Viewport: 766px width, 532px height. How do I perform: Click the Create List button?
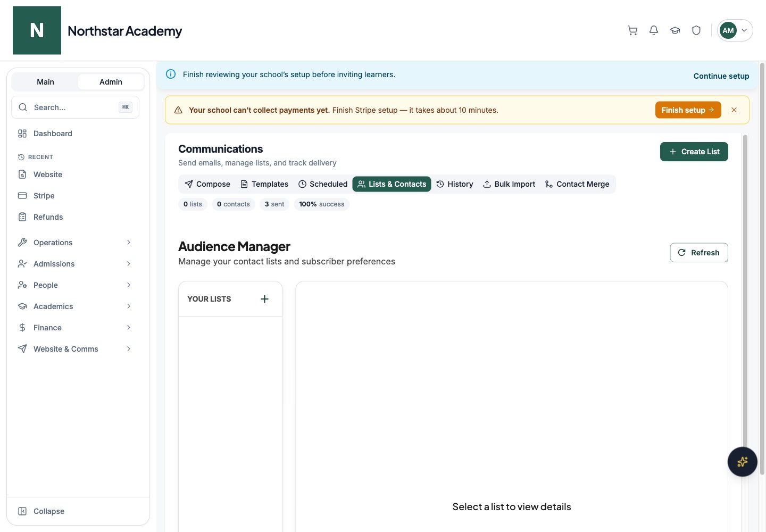click(694, 152)
